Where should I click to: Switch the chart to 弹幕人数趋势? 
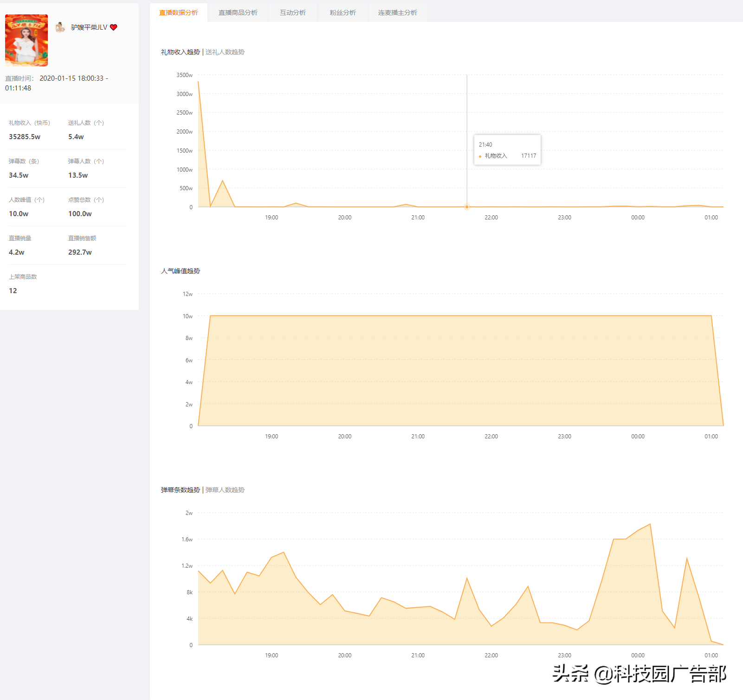pos(225,490)
